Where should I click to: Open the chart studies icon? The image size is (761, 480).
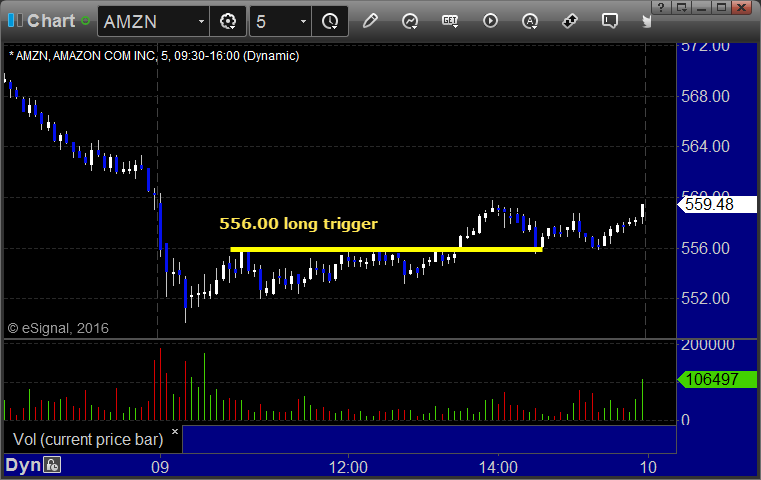[410, 21]
